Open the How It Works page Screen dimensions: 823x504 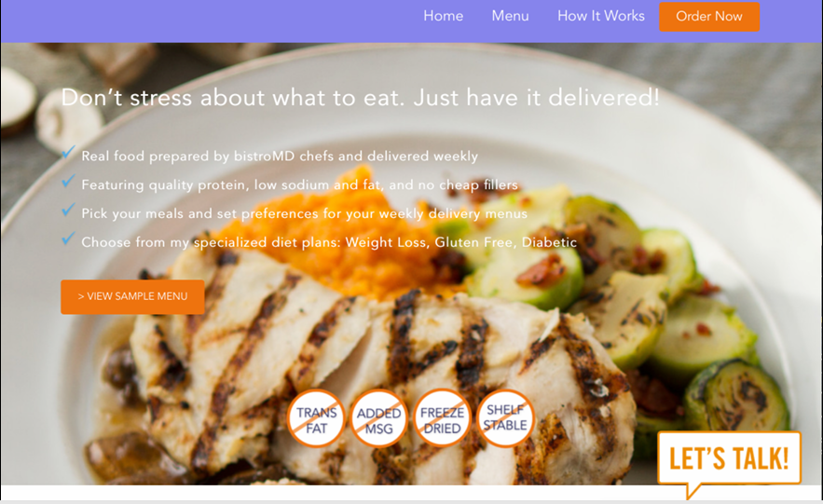(x=601, y=16)
